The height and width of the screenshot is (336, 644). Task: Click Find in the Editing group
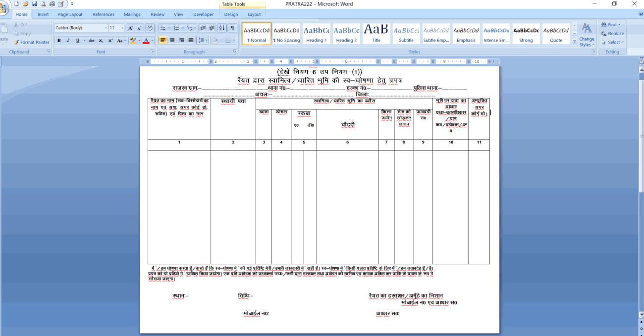point(611,25)
